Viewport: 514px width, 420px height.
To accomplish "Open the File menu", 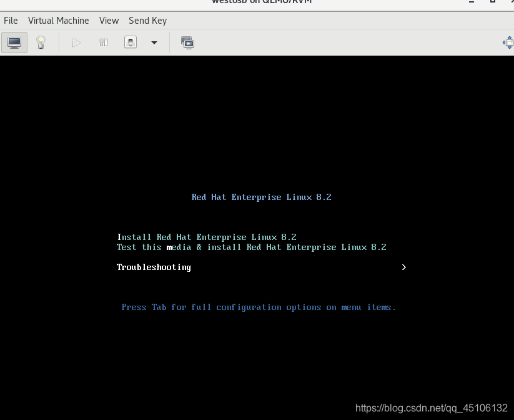I will coord(11,21).
